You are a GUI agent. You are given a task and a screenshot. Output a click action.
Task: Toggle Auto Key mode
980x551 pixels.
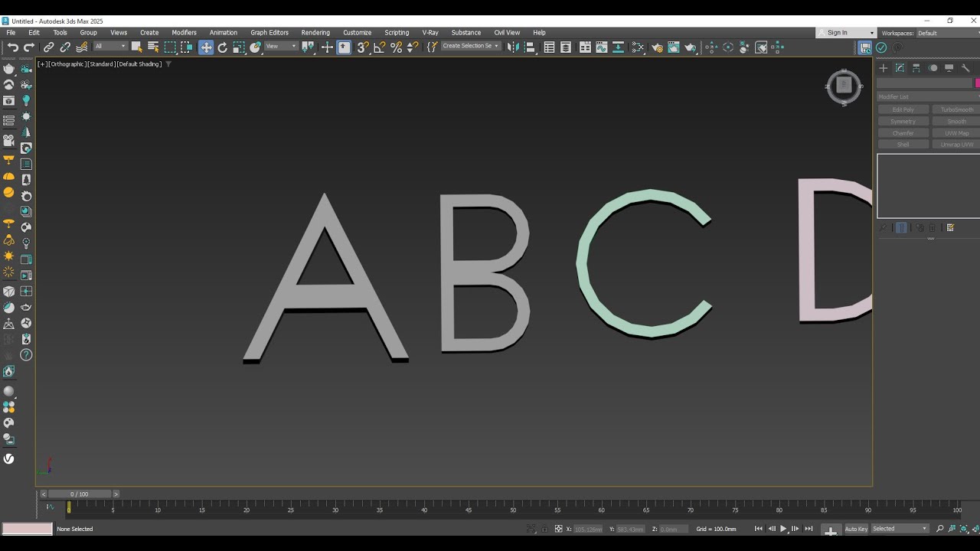pyautogui.click(x=856, y=529)
